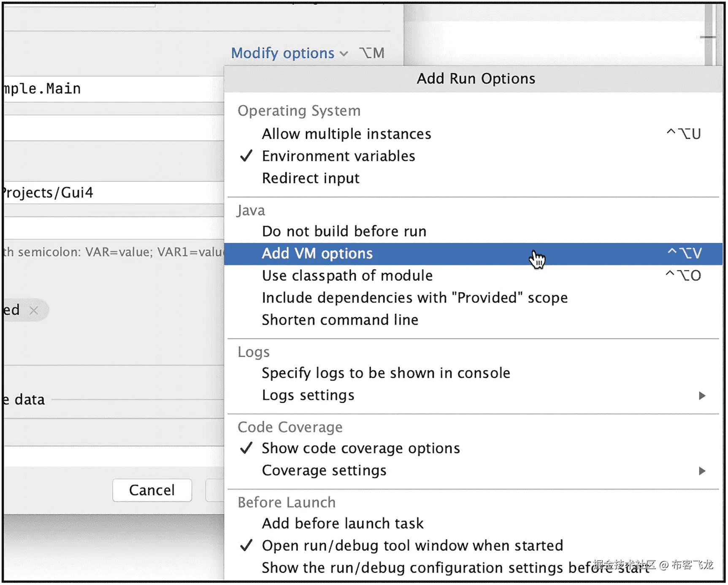This screenshot has width=728, height=585.
Task: Toggle Show code coverage options
Action: (x=360, y=448)
